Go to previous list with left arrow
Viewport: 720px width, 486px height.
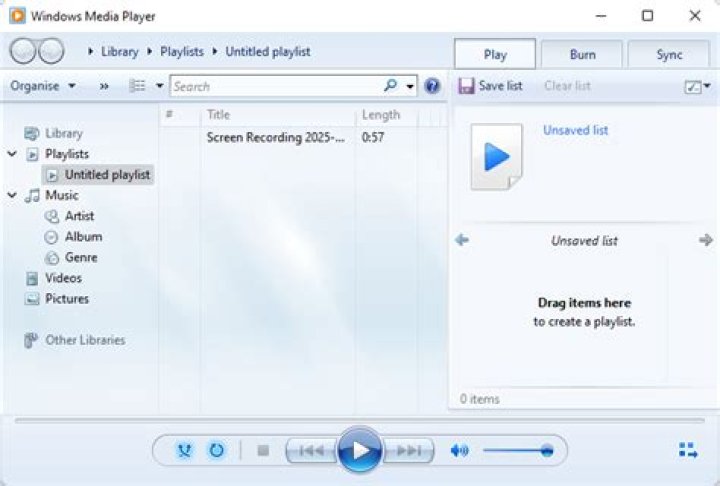coord(461,240)
